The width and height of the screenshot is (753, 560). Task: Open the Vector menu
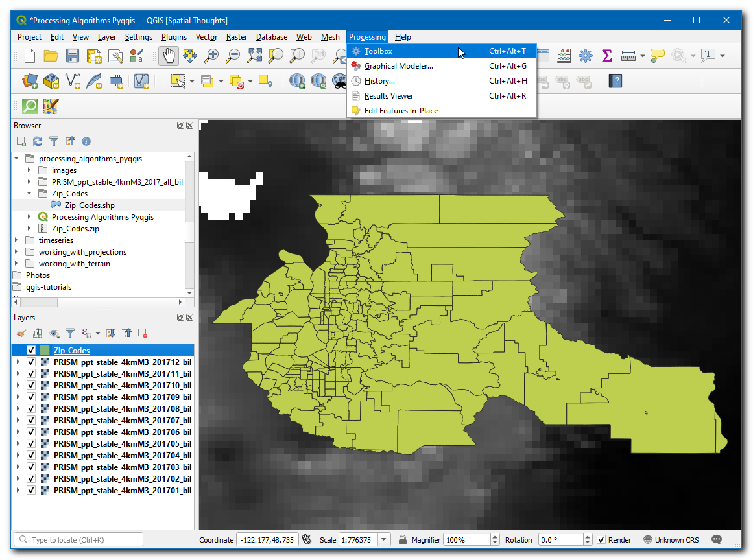click(206, 37)
